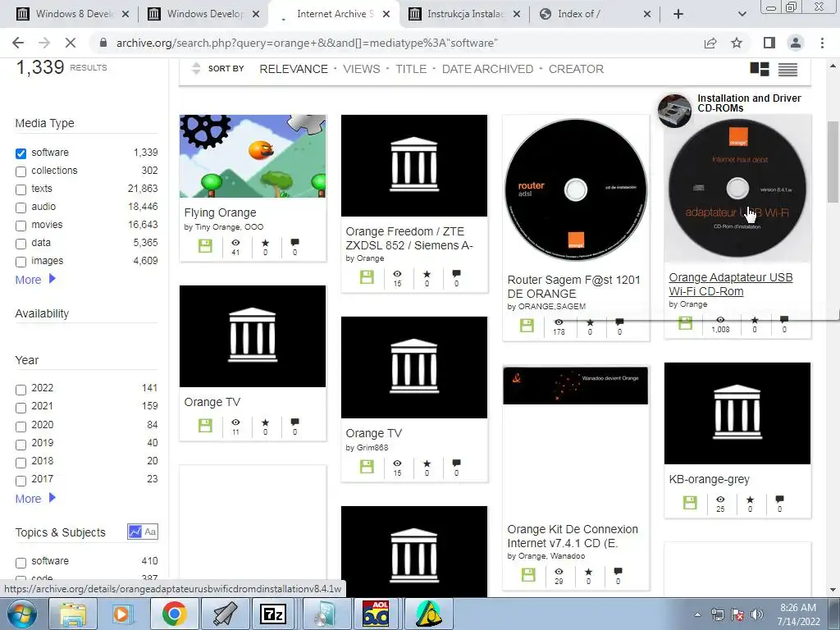The height and width of the screenshot is (630, 840).
Task: Open router adsl disc thumbnail
Action: point(576,189)
